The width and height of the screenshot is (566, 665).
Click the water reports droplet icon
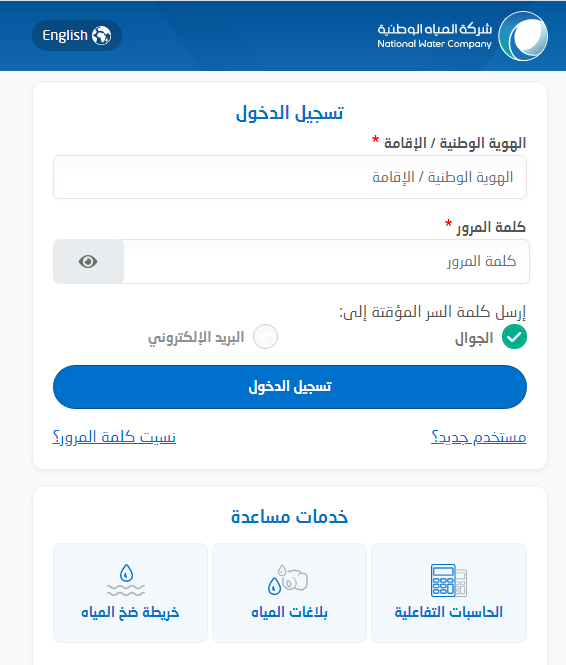288,580
